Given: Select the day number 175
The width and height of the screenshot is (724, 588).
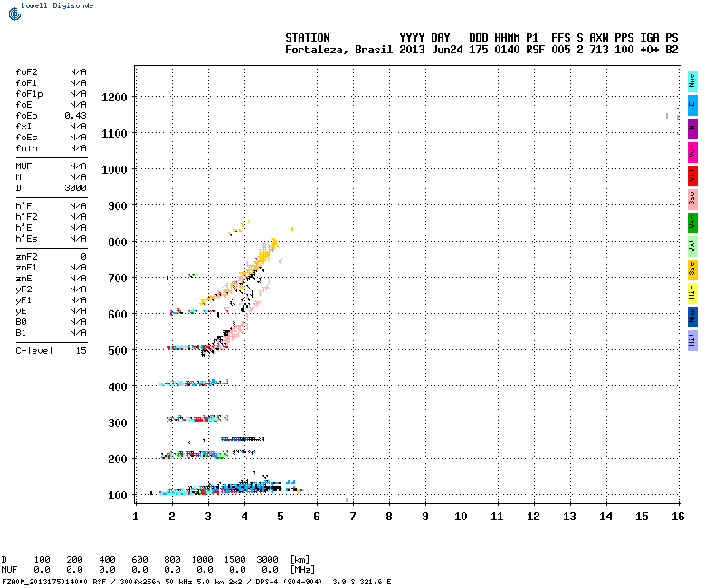Looking at the screenshot, I should [x=479, y=50].
